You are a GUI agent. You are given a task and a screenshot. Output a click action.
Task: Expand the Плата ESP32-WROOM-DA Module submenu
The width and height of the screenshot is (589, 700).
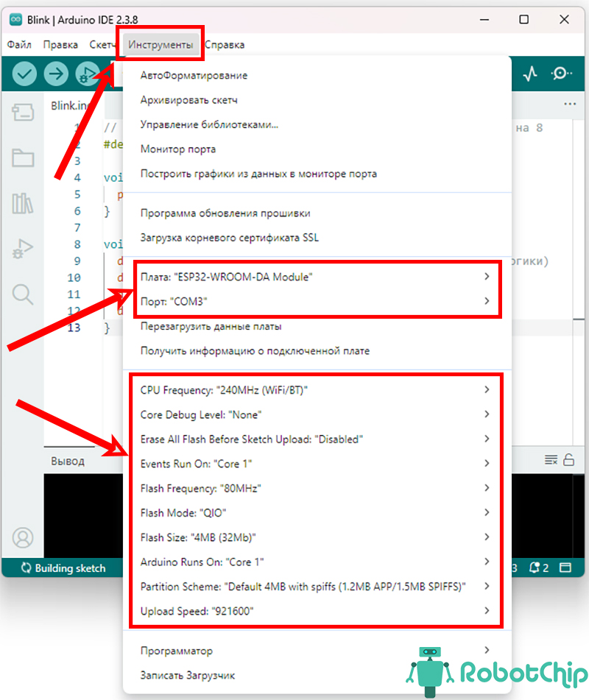coord(317,277)
